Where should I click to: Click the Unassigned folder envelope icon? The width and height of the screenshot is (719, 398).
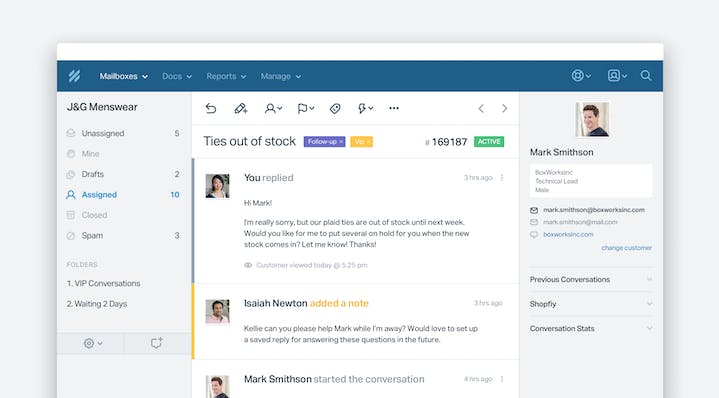coord(71,133)
